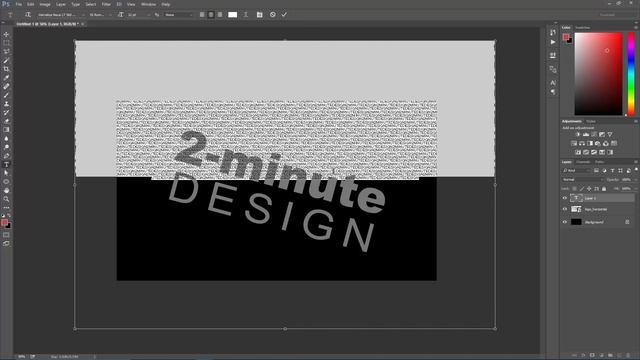
Task: Open the Window menu
Action: 148,4
